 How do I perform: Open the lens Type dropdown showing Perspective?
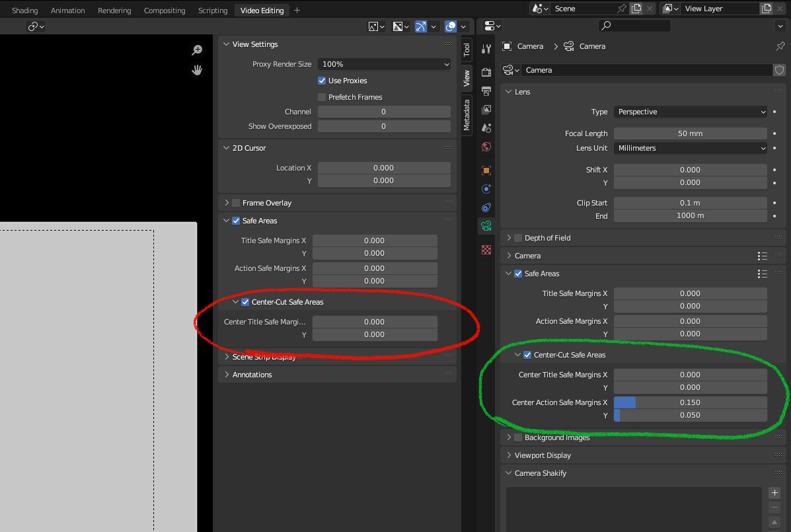point(690,112)
